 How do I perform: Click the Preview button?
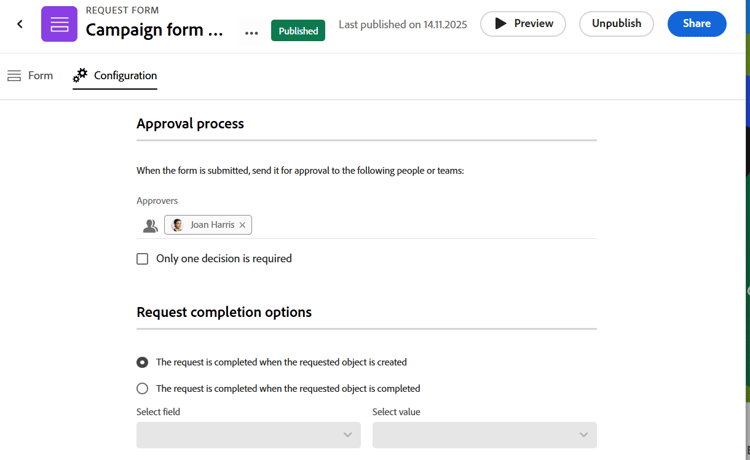[x=523, y=24]
